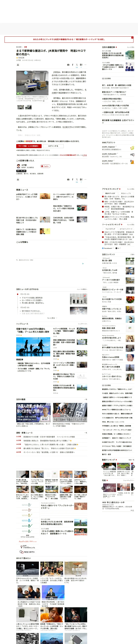Click previous arrow in 動画ランキング carousel
138x644 pixels.
[x=103, y=466]
